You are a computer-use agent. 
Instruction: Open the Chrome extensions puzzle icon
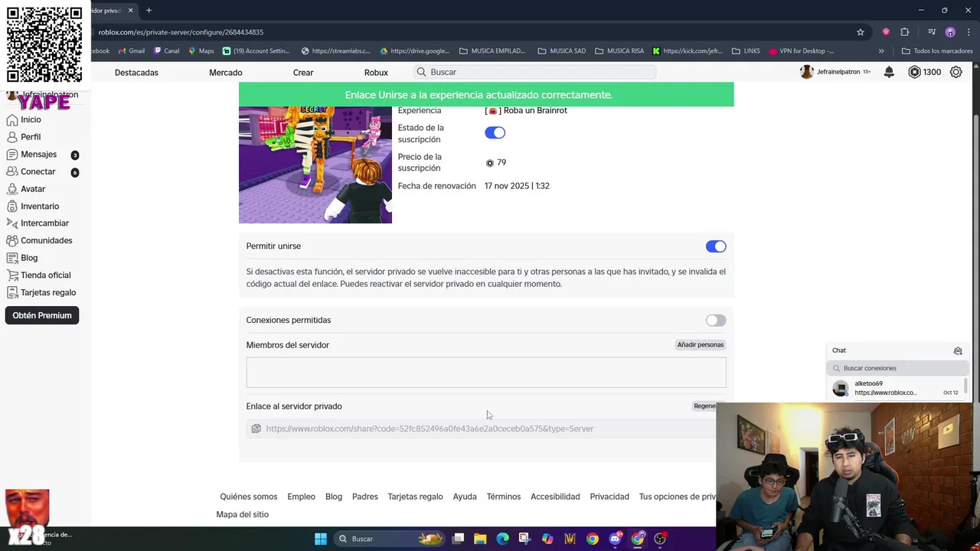(905, 32)
